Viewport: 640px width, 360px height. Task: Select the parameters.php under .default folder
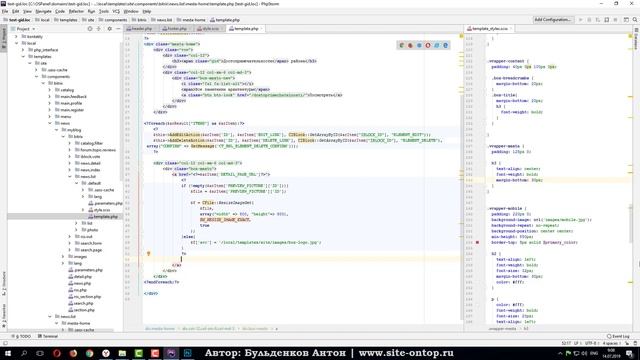105,203
